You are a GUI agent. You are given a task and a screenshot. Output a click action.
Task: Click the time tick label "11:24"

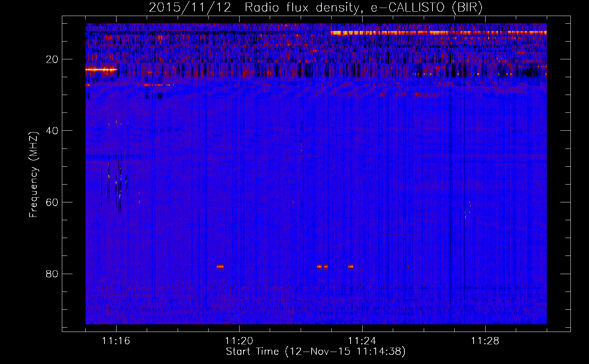(x=362, y=341)
